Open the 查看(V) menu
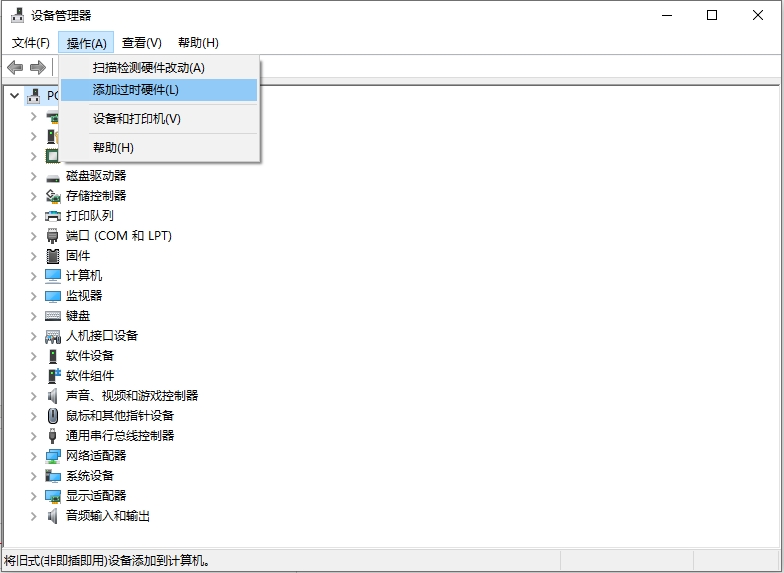This screenshot has height=573, width=784. 141,43
